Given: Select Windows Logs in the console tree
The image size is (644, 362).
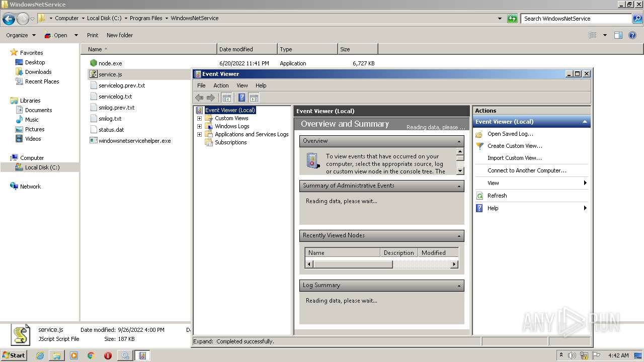Looking at the screenshot, I should (x=232, y=126).
